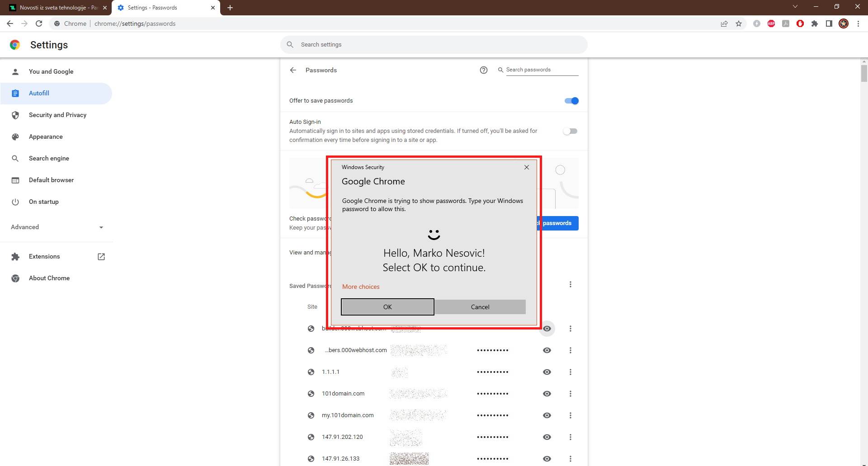Image resolution: width=868 pixels, height=466 pixels.
Task: Click the help icon beside Passwords heading
Action: click(484, 70)
